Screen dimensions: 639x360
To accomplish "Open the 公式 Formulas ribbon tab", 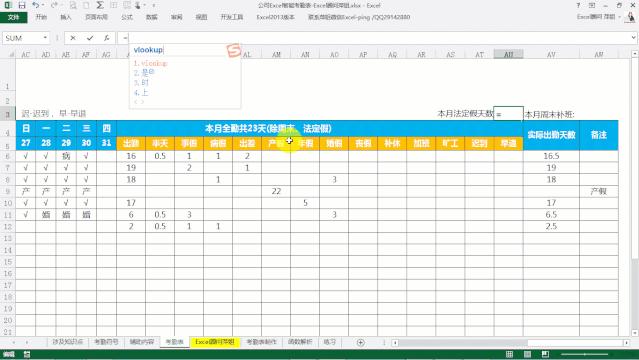I will pyautogui.click(x=127, y=17).
